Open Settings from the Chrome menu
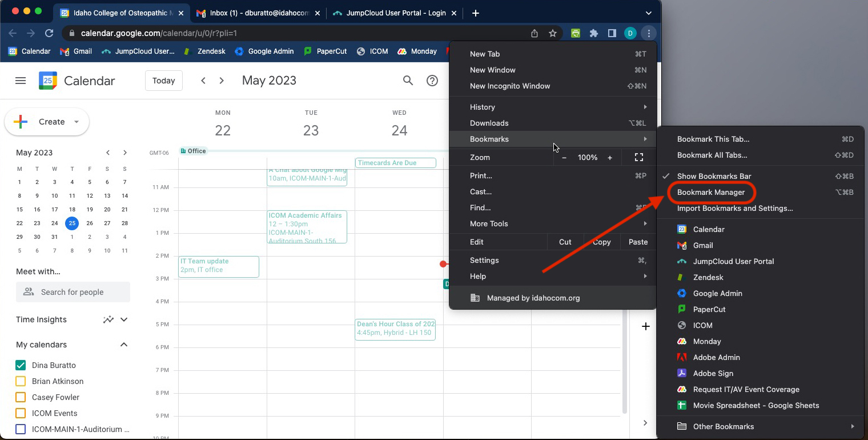868x440 pixels. [553, 260]
